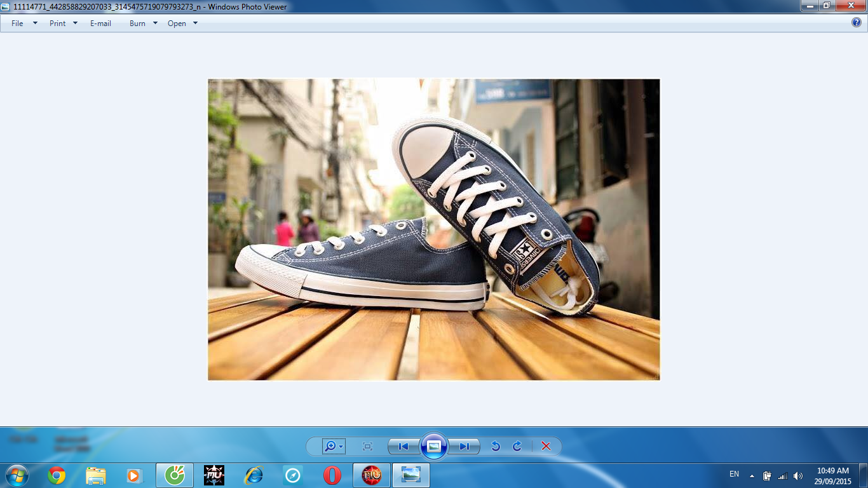Go to the next photo
The width and height of the screenshot is (868, 488).
pyautogui.click(x=465, y=446)
